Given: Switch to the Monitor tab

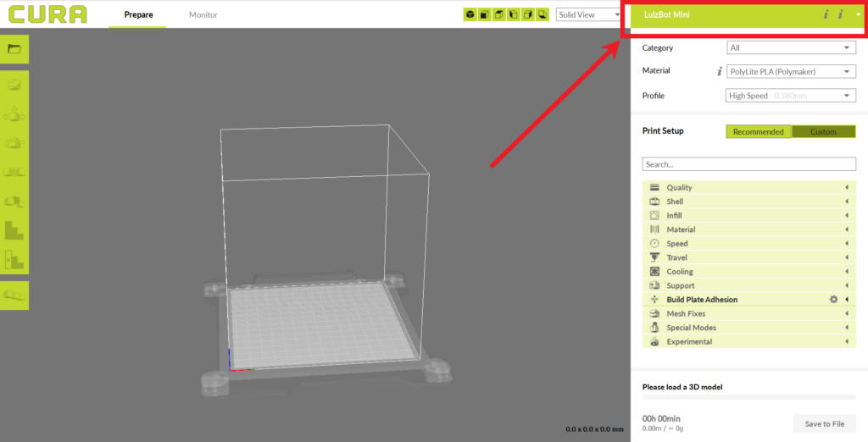Looking at the screenshot, I should point(203,15).
